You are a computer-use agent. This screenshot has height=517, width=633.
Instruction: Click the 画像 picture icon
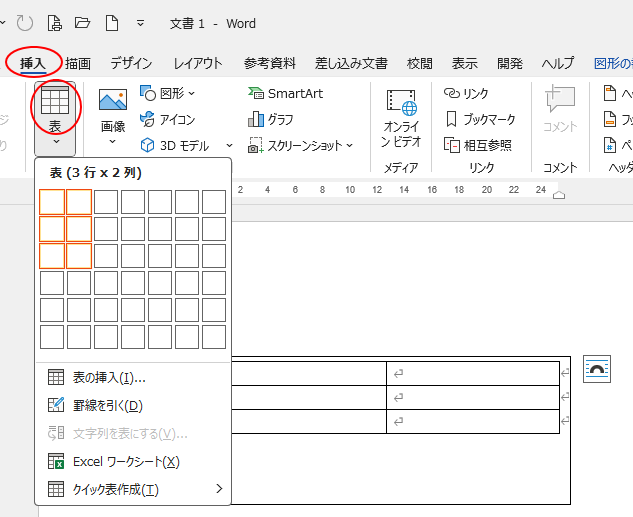coord(113,100)
